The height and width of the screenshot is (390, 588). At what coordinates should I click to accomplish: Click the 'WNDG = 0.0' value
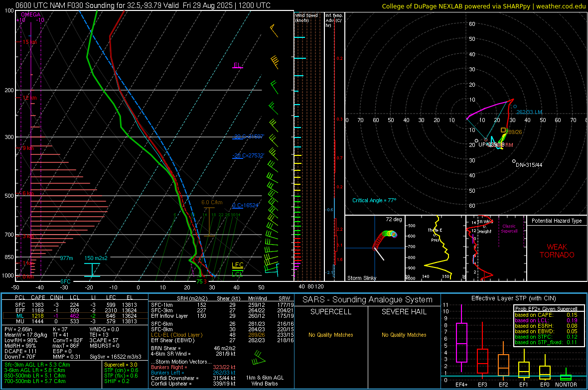(x=104, y=329)
